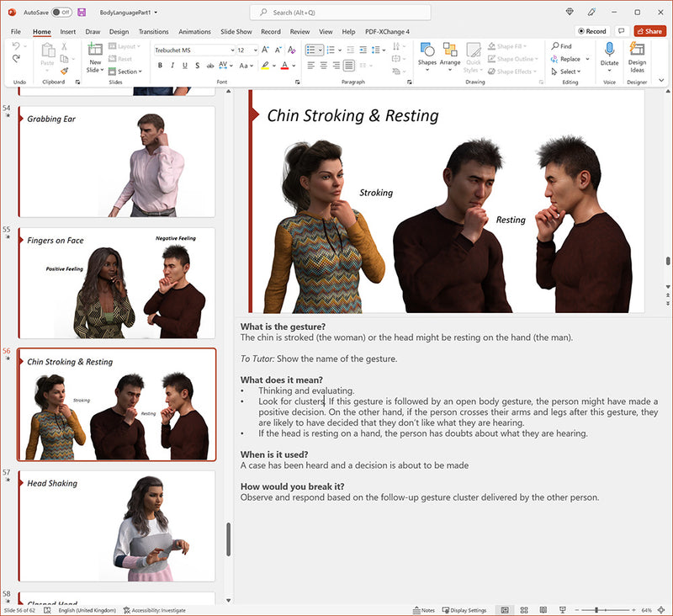673x616 pixels.
Task: Toggle the AutoSave switch off
Action: (x=63, y=13)
